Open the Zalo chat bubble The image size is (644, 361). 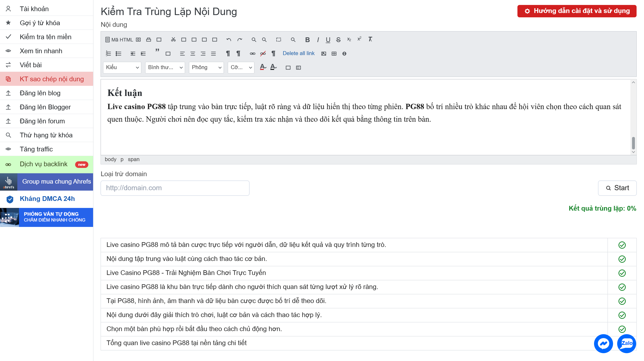point(626,343)
